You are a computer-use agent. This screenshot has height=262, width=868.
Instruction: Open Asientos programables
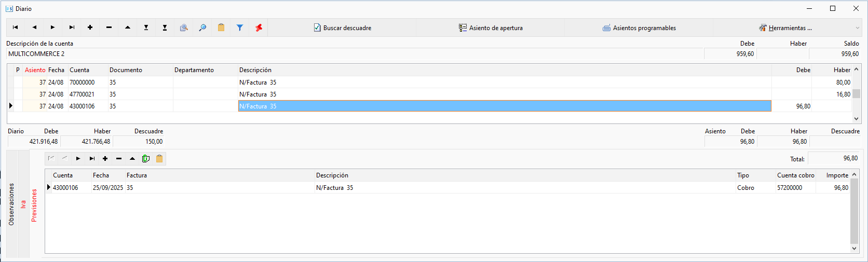click(x=639, y=28)
